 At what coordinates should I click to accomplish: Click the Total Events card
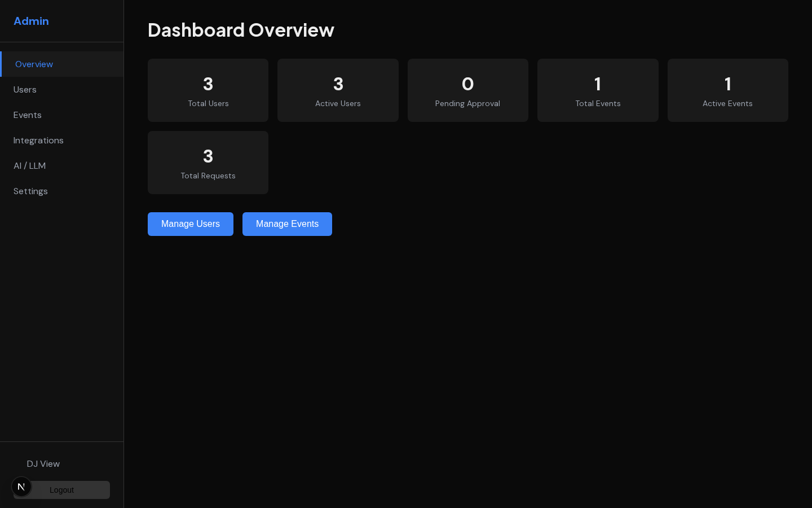(598, 90)
